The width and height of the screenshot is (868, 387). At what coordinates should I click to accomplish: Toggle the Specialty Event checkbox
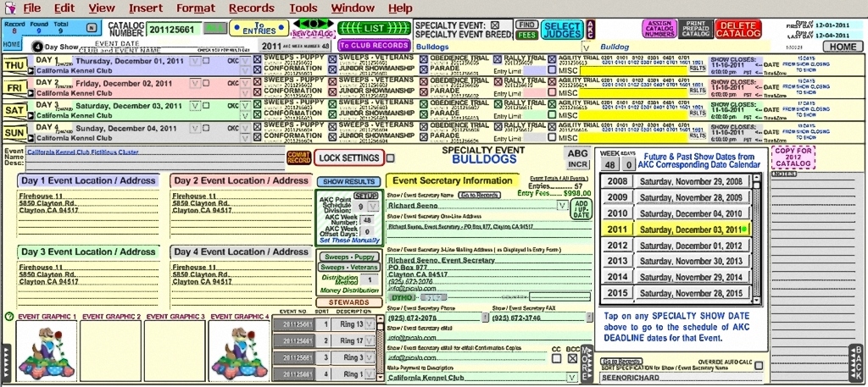(495, 25)
